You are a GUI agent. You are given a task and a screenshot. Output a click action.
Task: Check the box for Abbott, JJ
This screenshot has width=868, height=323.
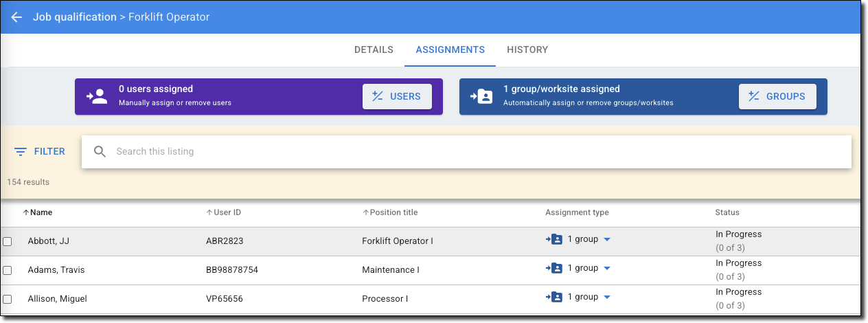point(8,241)
